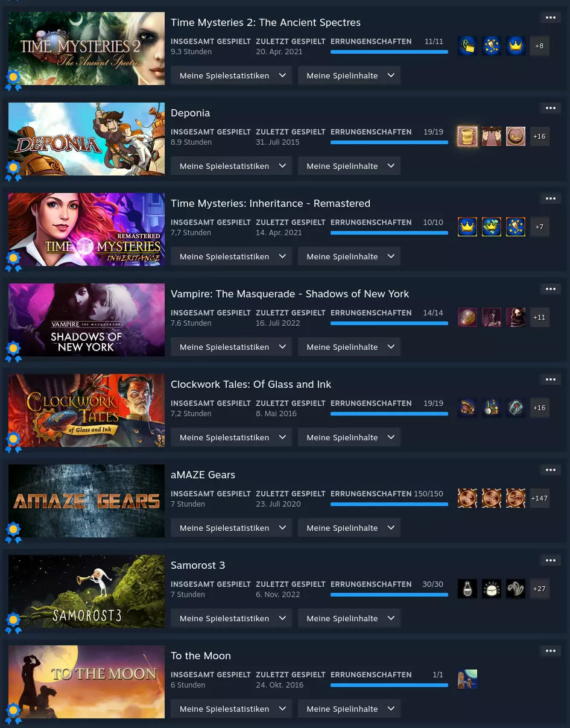570x728 pixels.
Task: Click the third achievement icon for Clockwork Tales
Action: (516, 408)
